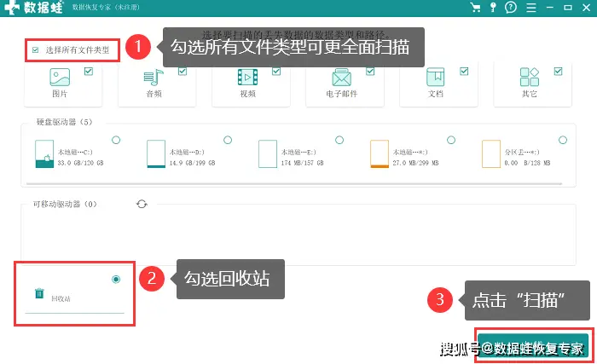The width and height of the screenshot is (597, 364).
Task: Click the 数据蛙 logo in title bar
Action: click(33, 8)
